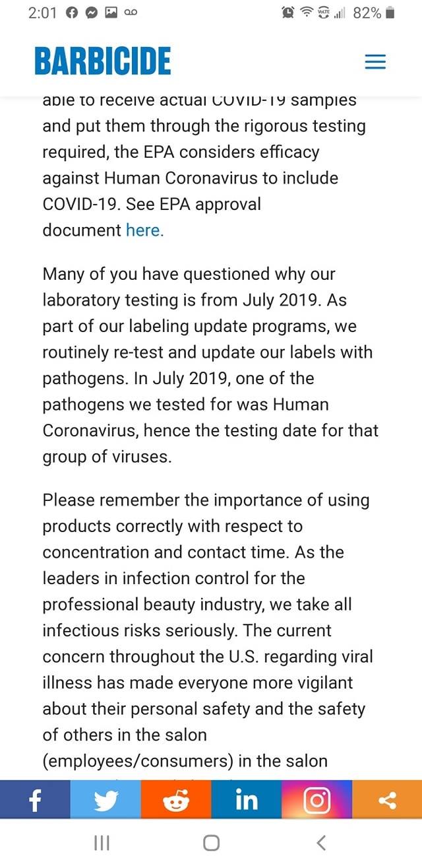422x868 pixels.
Task: Open Android recent apps view
Action: coord(101,843)
